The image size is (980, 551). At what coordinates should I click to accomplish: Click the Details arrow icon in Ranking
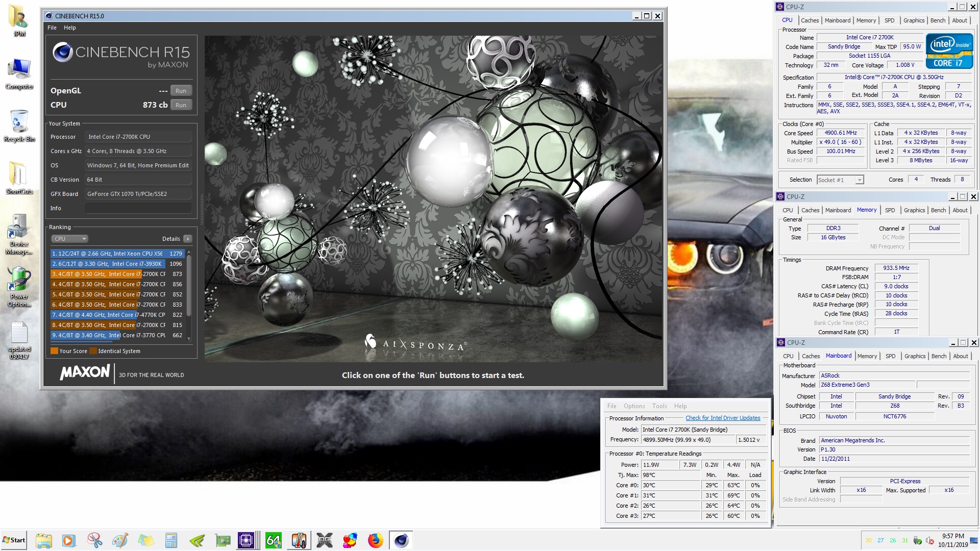point(188,239)
